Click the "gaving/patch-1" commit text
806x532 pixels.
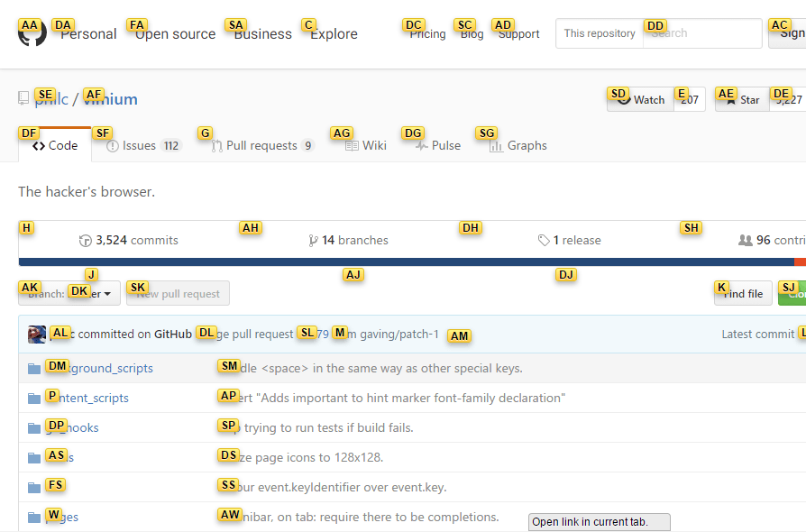click(399, 335)
